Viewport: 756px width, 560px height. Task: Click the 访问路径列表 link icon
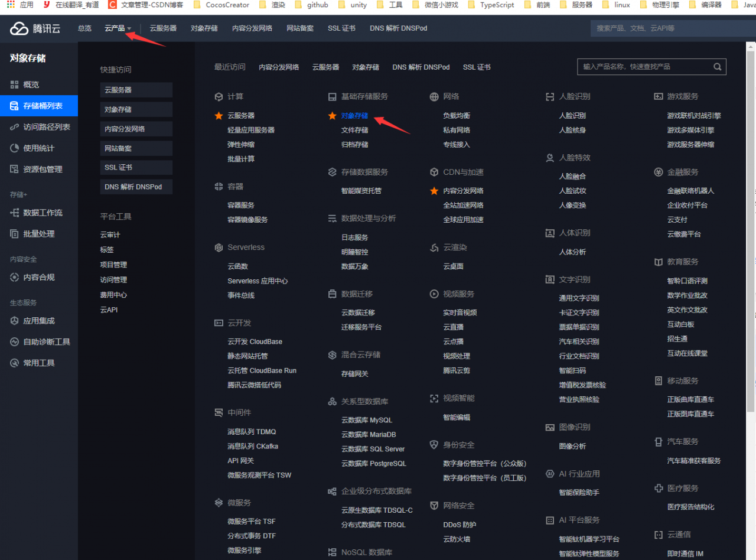tap(15, 127)
